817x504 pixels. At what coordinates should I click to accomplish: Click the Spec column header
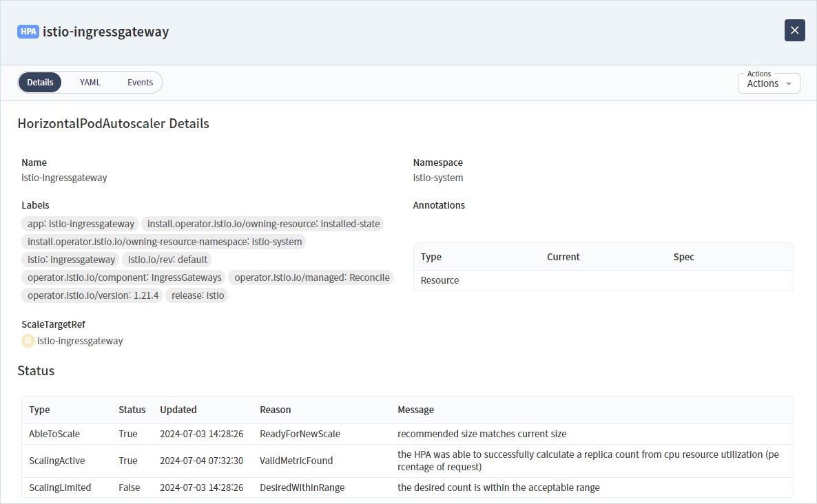tap(683, 257)
